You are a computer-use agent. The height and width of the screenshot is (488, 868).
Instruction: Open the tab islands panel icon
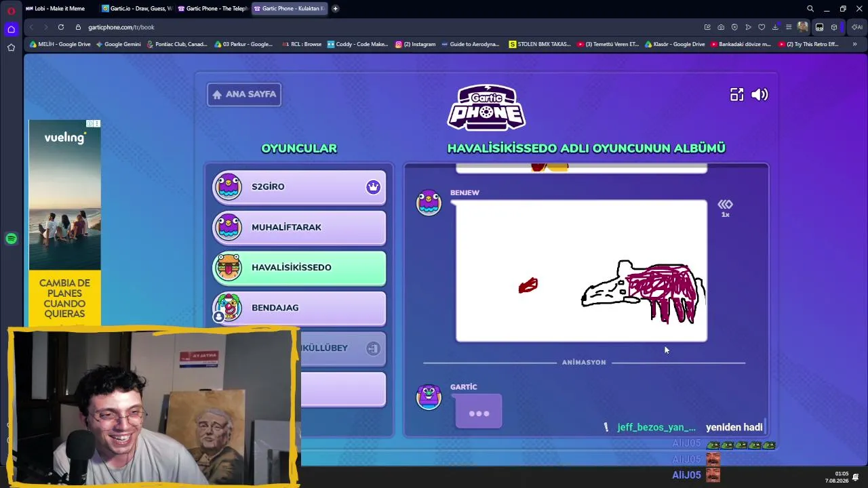(819, 27)
